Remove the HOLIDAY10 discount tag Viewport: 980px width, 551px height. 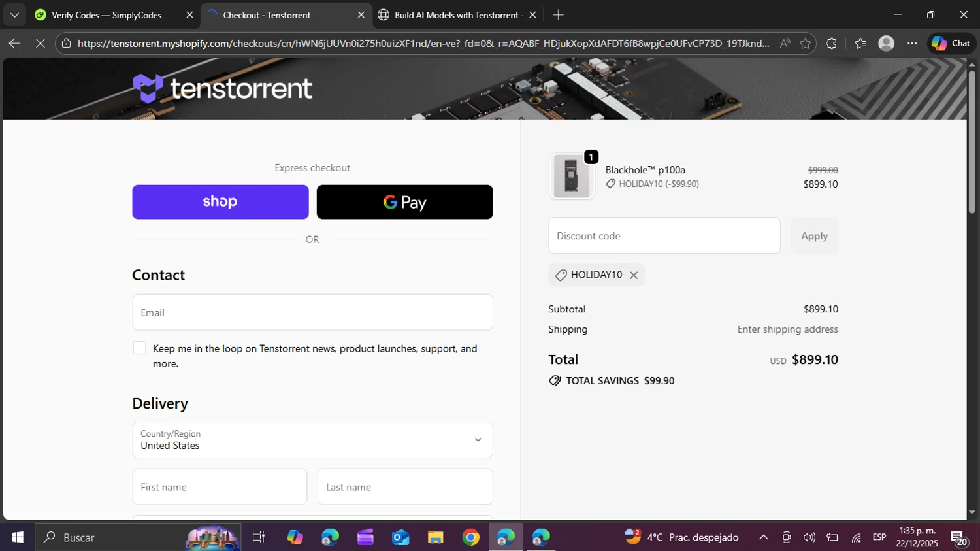[x=634, y=275]
